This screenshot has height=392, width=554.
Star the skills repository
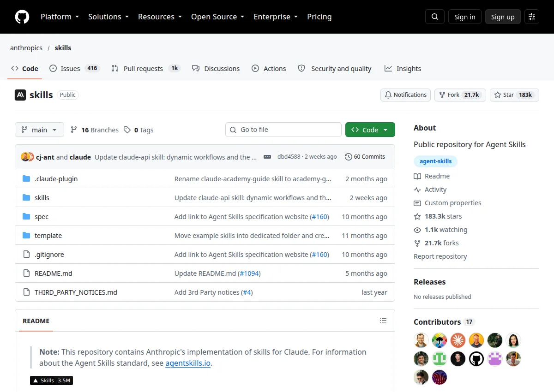click(514, 95)
